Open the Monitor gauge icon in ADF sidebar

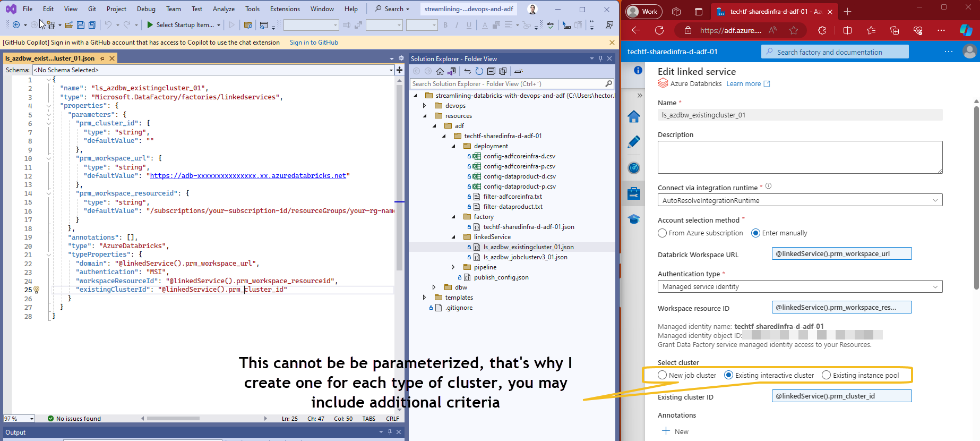[x=634, y=168]
